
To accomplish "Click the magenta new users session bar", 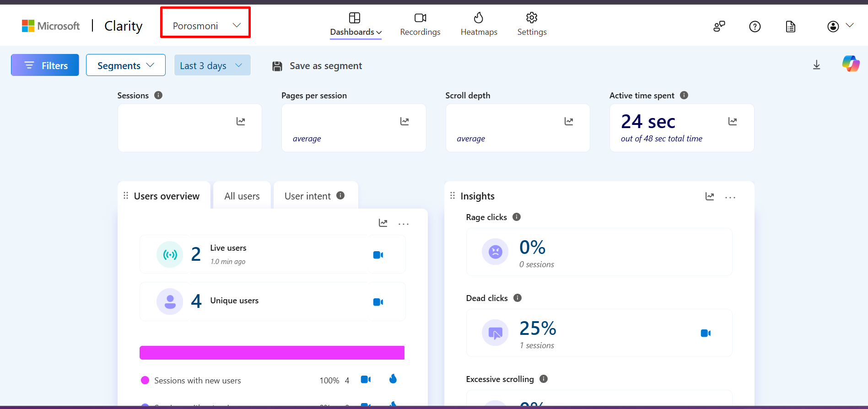I will 272,353.
